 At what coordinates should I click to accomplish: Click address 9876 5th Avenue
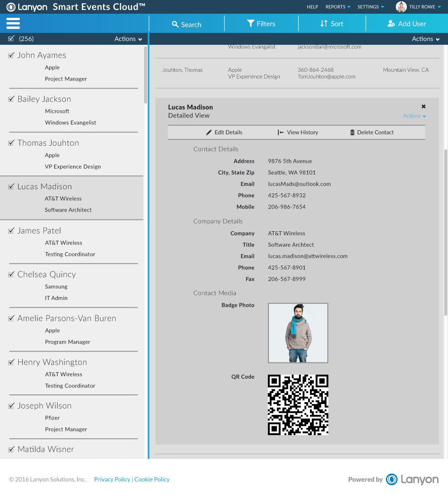(289, 161)
